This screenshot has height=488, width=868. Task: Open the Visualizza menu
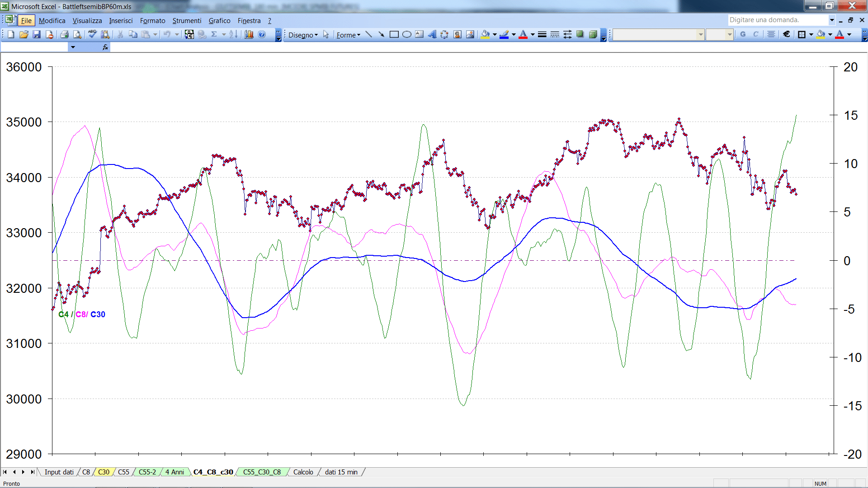point(87,20)
